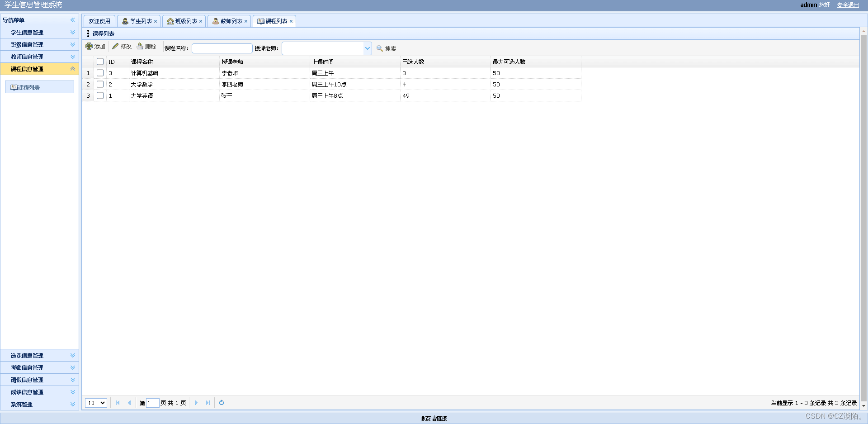Collapse the navigation menu with double-arrow icon
Screen dimensions: 868x424
(x=72, y=20)
